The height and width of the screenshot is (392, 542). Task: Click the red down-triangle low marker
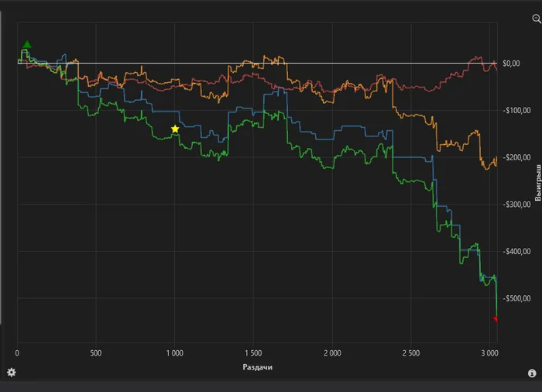pyautogui.click(x=496, y=318)
